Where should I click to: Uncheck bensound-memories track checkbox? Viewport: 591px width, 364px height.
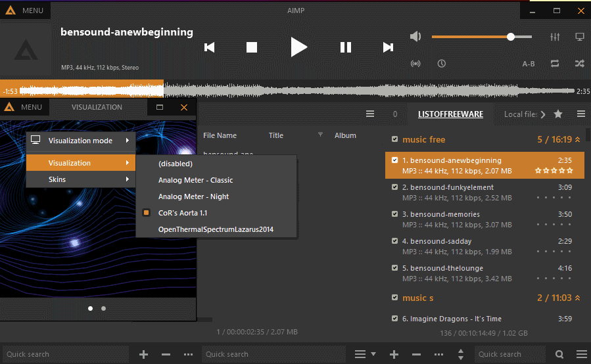click(394, 214)
